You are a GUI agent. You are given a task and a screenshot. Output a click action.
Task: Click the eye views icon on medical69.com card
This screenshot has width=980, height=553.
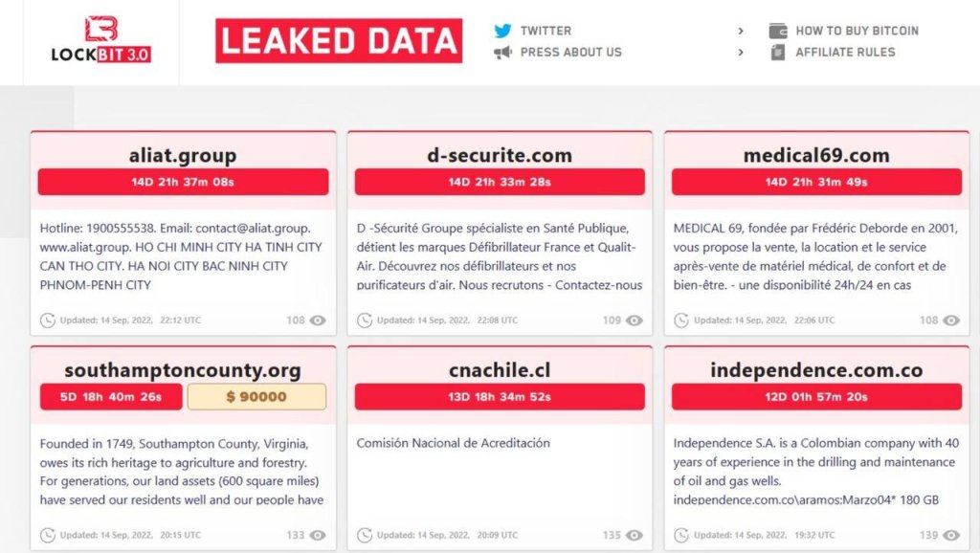click(x=951, y=321)
